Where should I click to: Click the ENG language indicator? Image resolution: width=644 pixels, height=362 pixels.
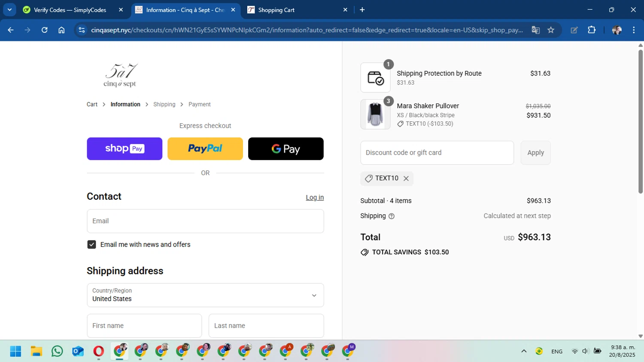point(557,351)
